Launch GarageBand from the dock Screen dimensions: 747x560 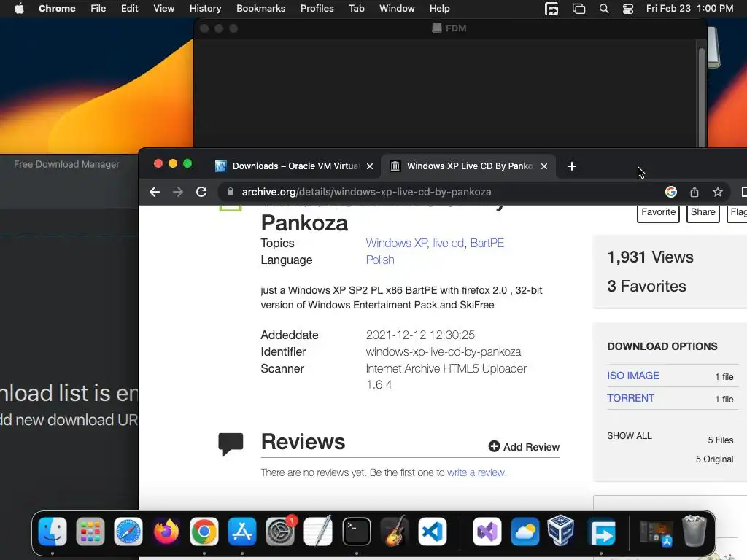(395, 532)
